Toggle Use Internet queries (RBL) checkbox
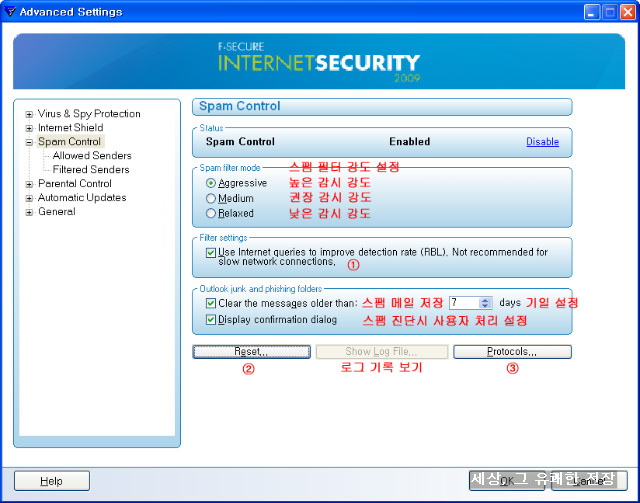 point(211,253)
